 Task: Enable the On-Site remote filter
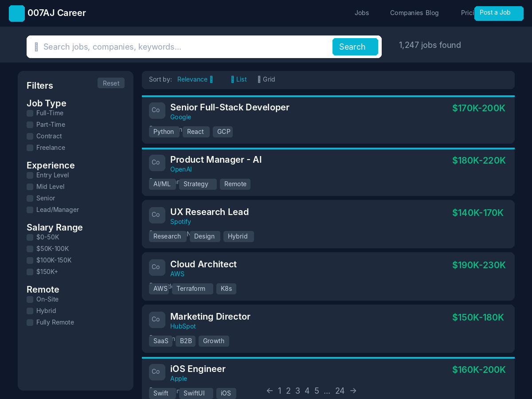[x=30, y=299]
